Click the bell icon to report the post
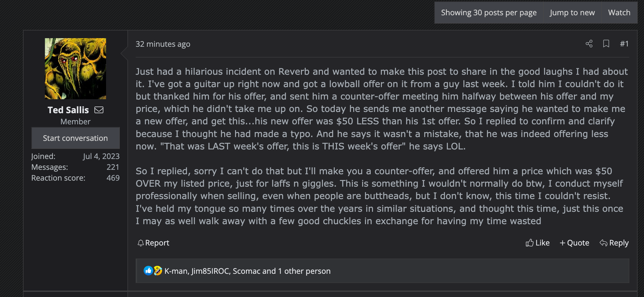The width and height of the screenshot is (644, 297). tap(140, 243)
